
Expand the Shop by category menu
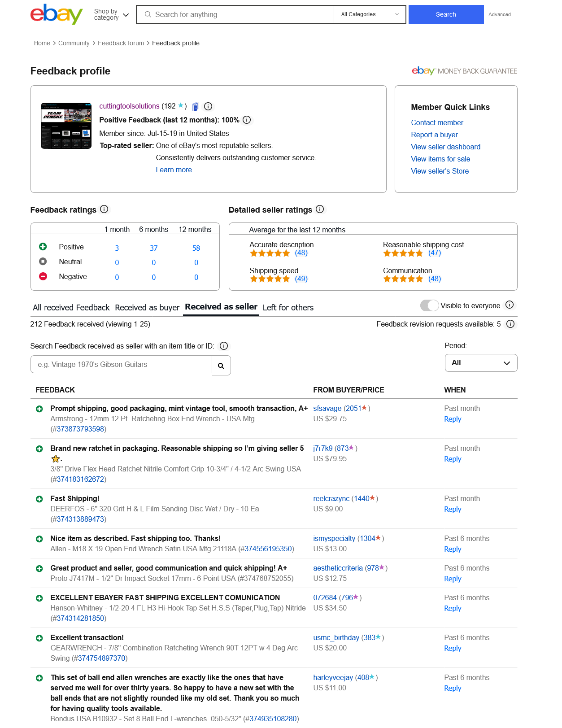[x=111, y=14]
